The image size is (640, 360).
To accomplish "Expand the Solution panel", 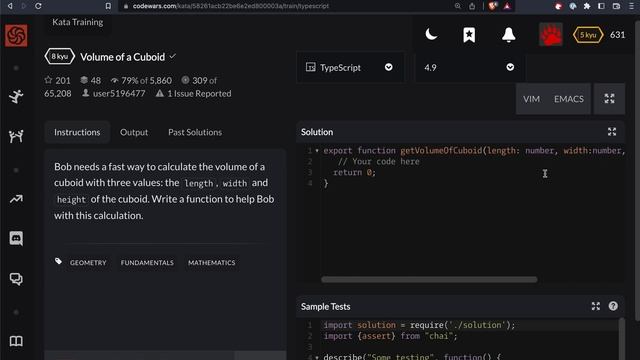I will tap(612, 132).
